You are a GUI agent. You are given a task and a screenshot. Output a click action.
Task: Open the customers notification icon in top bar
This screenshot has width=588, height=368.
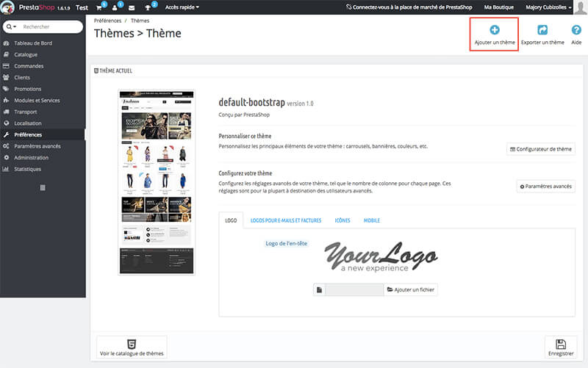coord(115,7)
